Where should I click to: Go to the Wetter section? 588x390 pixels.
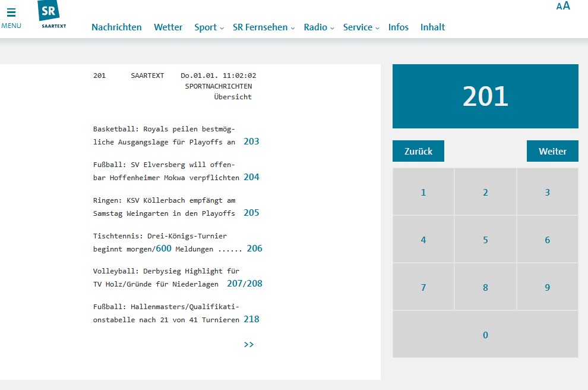(x=168, y=27)
